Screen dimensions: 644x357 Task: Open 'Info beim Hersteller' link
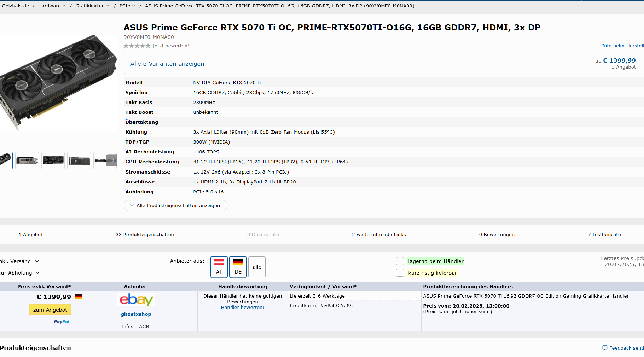pos(623,46)
